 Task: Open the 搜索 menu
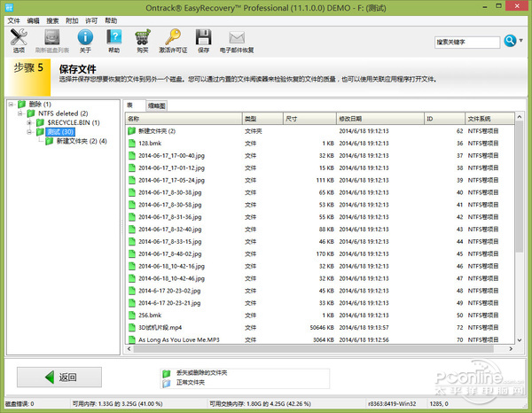[52, 20]
